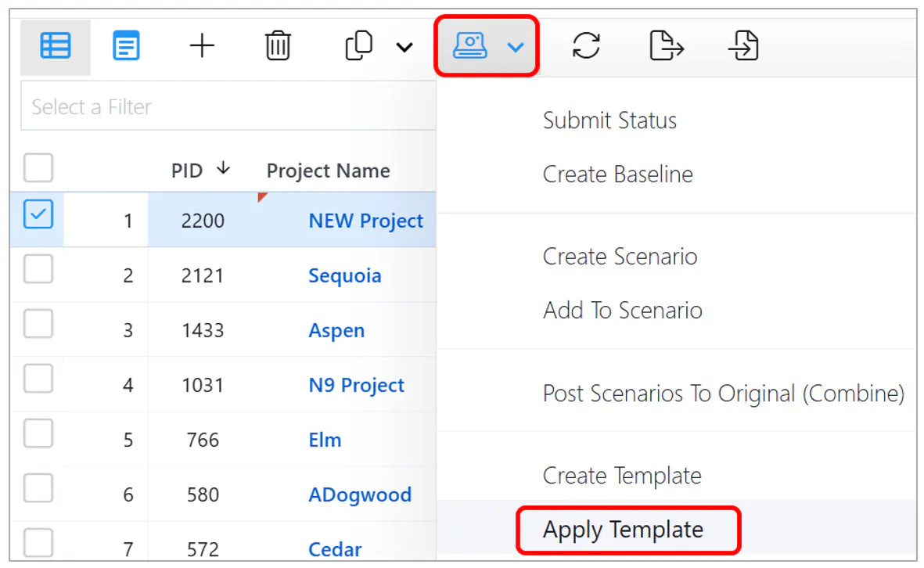Screen dimensions: 924x568
Task: Open the Sequoia project link
Action: pos(345,275)
